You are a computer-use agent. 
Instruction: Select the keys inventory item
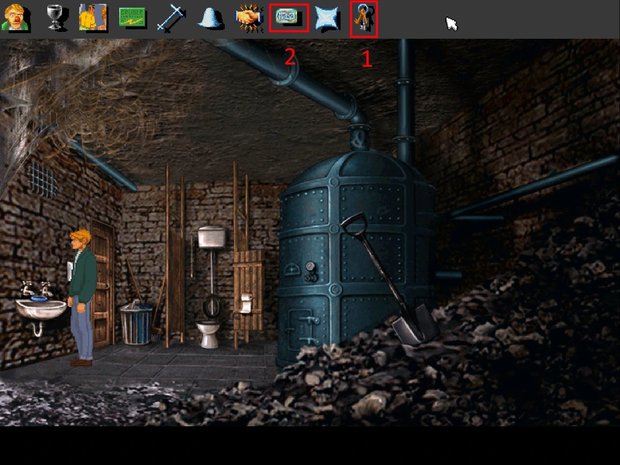[363, 18]
